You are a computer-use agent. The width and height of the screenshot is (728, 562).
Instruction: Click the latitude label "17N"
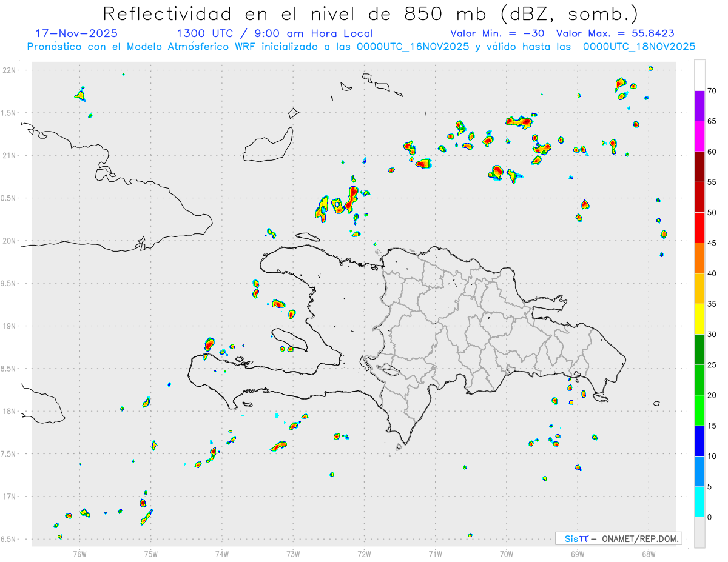10,497
